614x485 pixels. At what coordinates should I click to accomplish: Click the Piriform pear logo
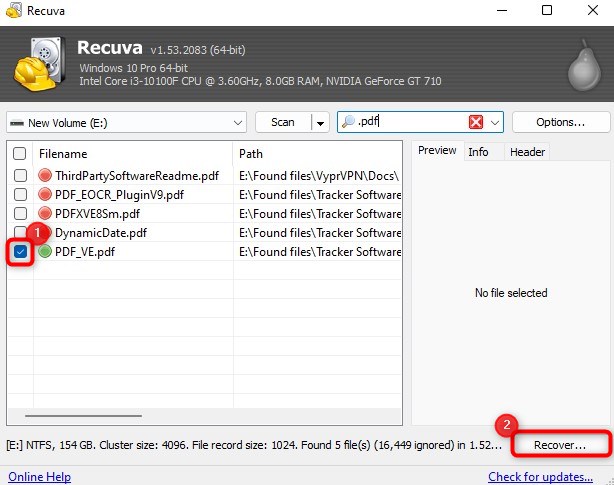(584, 66)
